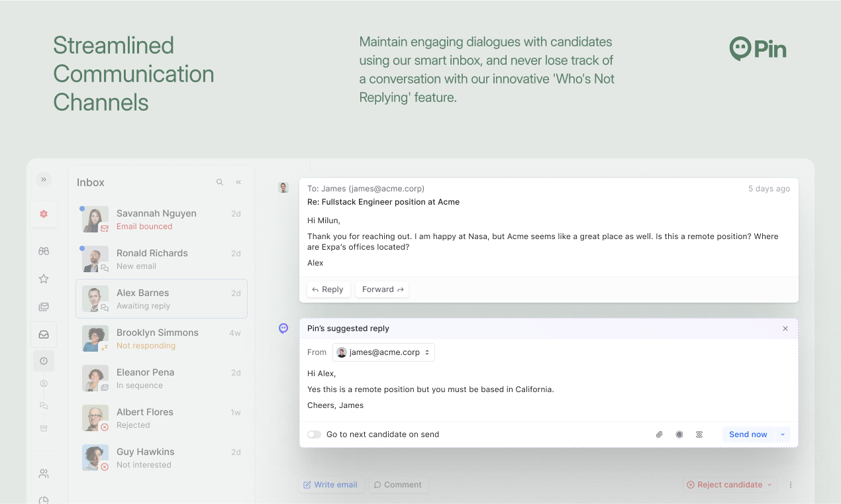Open Albert Flores conversation
Viewport: 841px width, 504px height.
point(162,418)
